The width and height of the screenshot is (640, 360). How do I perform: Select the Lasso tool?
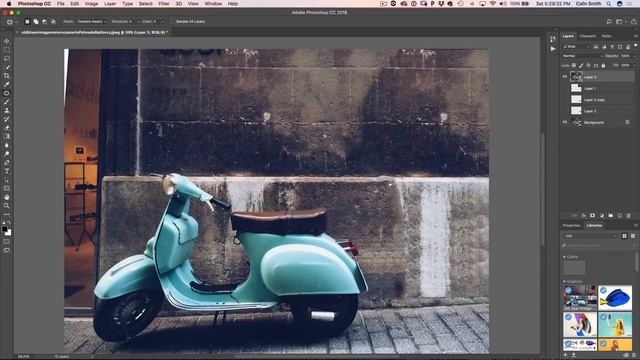click(x=7, y=58)
